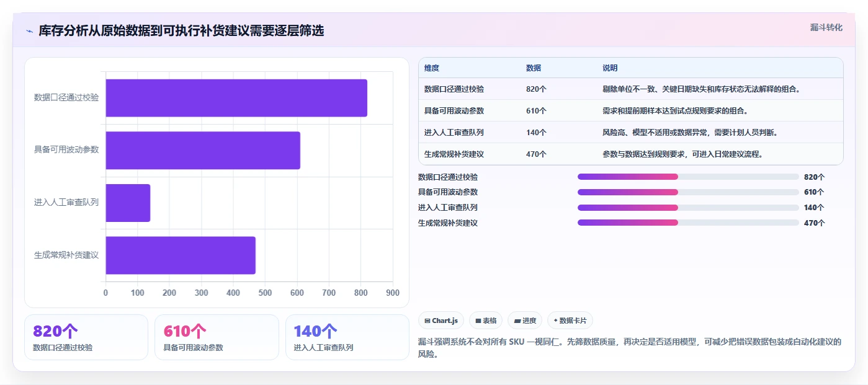Click the 500 x-axis tick label
This screenshot has height=385, width=868.
pos(265,293)
